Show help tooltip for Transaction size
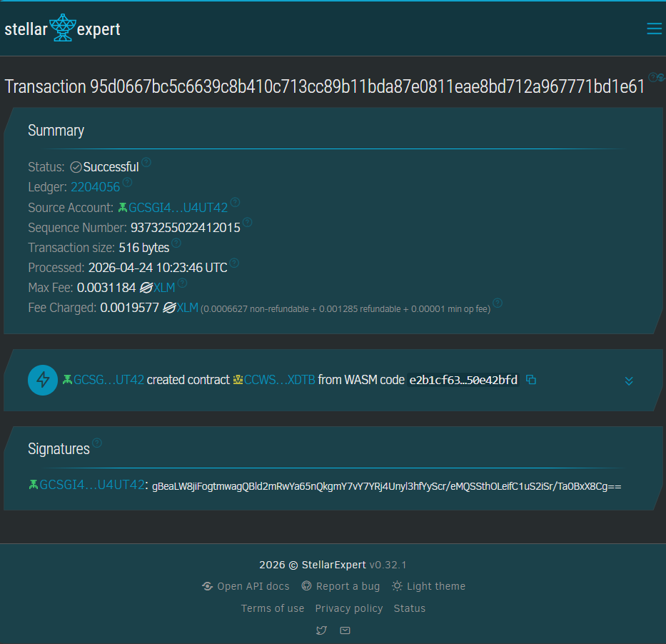Image resolution: width=666 pixels, height=644 pixels. coord(176,243)
